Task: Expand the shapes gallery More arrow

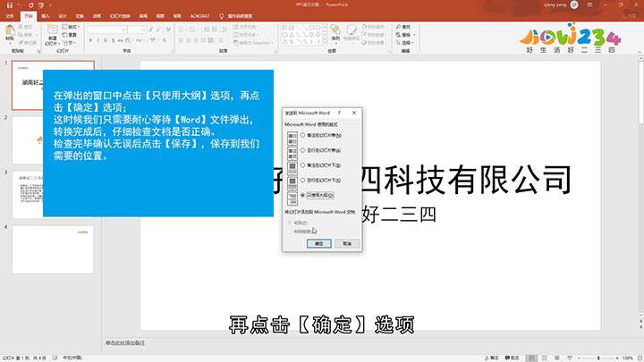Action: (326, 41)
